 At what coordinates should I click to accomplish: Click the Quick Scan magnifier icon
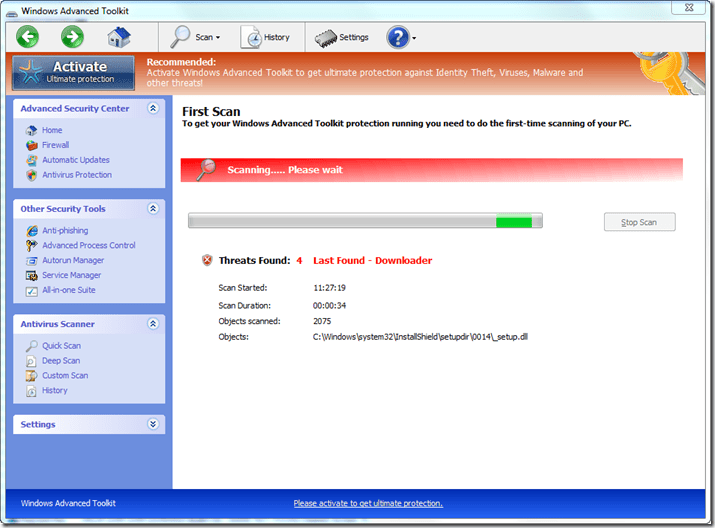click(x=32, y=346)
